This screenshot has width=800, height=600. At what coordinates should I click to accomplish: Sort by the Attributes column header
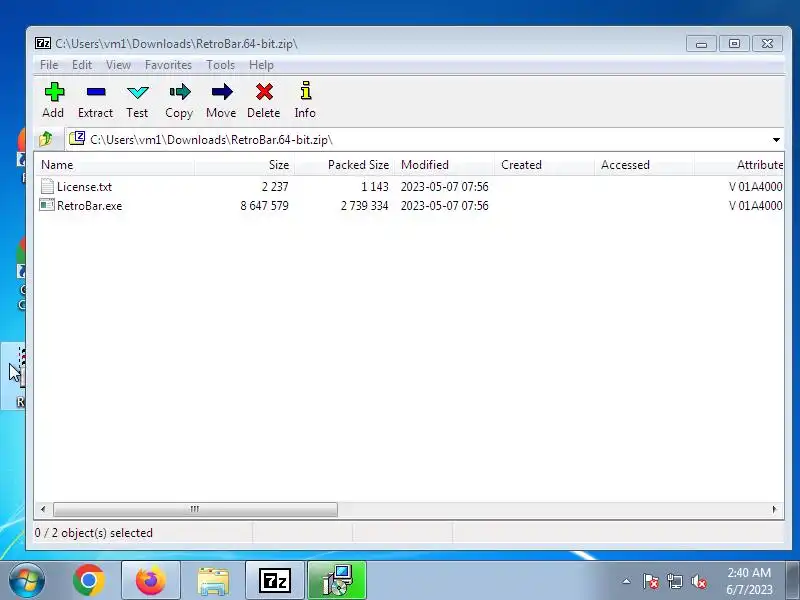[x=739, y=165]
